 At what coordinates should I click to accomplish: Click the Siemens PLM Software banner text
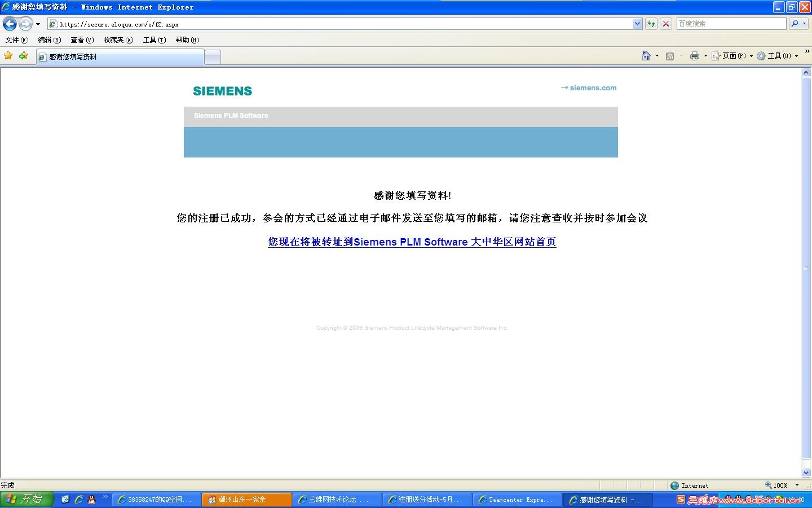coord(231,116)
